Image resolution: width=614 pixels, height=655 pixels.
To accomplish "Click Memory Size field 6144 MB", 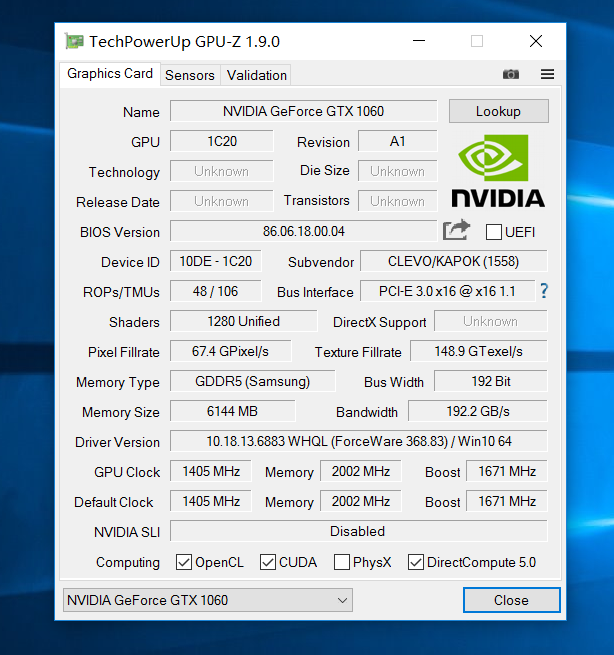I will tap(233, 411).
